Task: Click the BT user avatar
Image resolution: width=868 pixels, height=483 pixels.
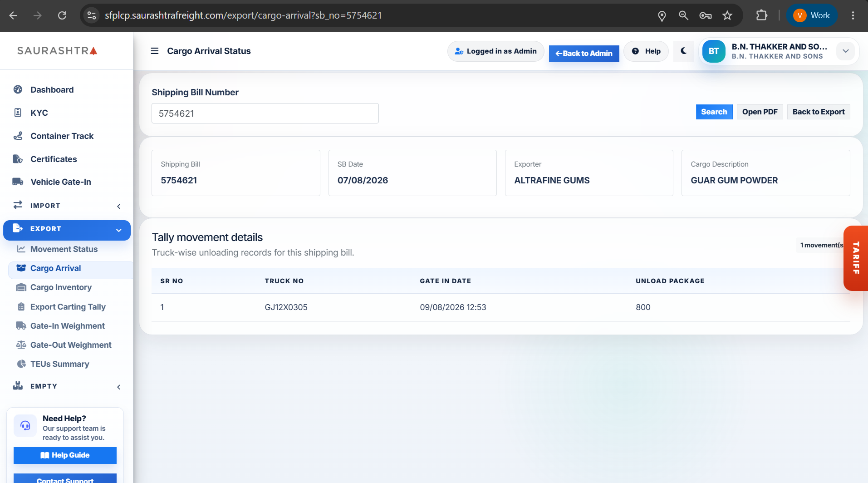Action: pyautogui.click(x=714, y=51)
